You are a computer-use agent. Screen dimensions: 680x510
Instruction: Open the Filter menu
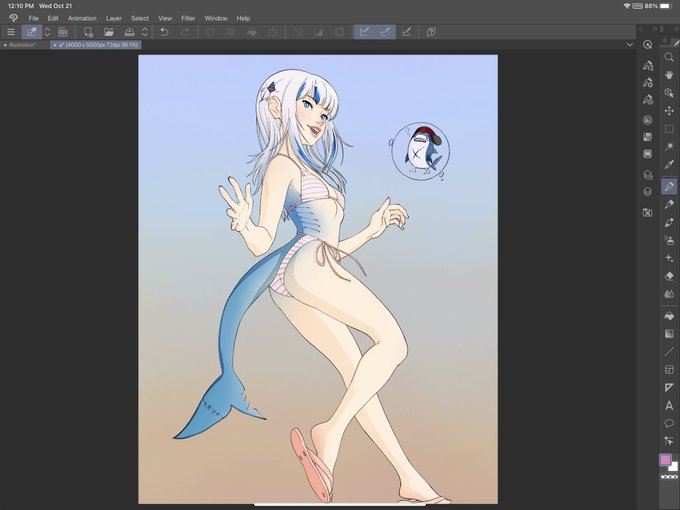(188, 18)
